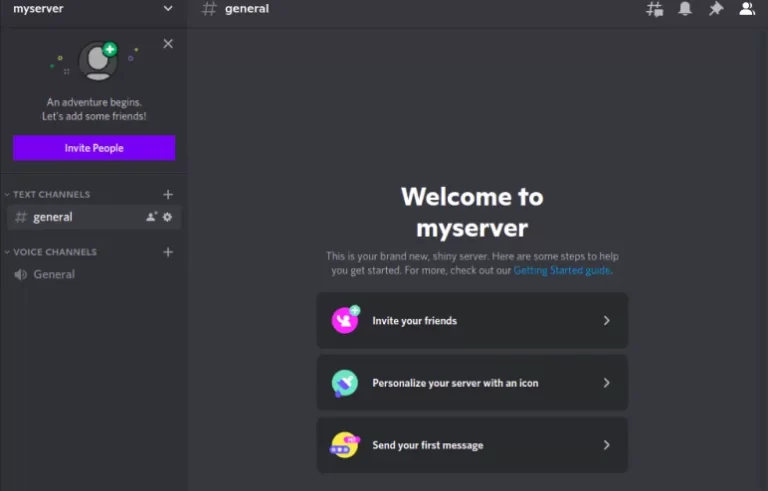Screen dimensions: 768x491
Task: Click the Invite People button
Action: click(x=94, y=148)
